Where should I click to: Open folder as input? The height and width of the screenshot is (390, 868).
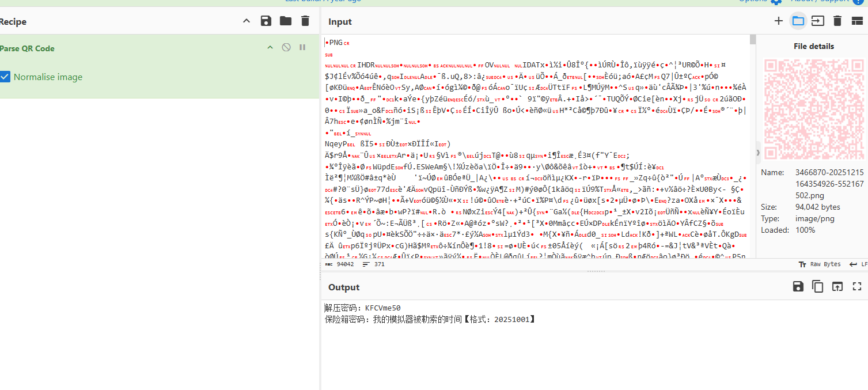[798, 21]
